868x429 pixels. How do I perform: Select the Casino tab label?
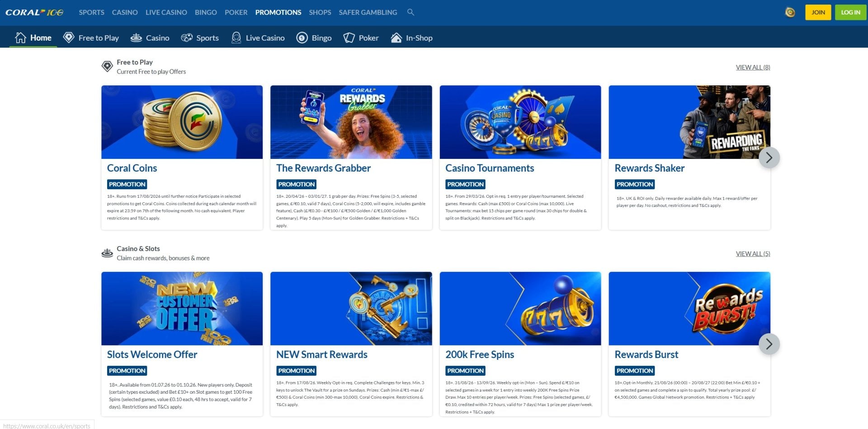coord(157,38)
